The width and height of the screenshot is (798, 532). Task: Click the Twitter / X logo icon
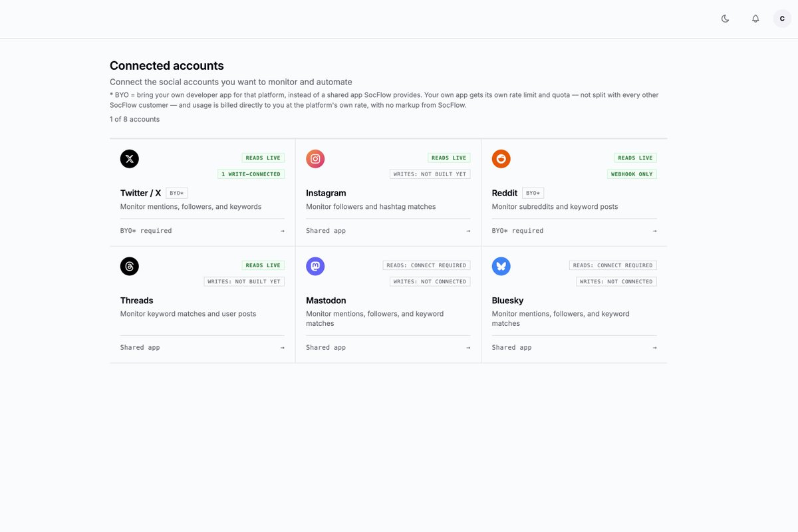coord(130,159)
